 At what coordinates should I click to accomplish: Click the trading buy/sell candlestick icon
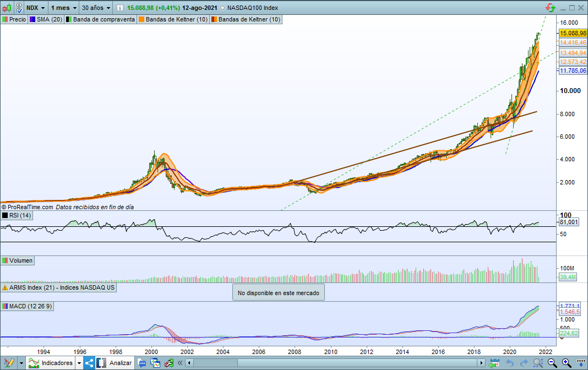168,363
